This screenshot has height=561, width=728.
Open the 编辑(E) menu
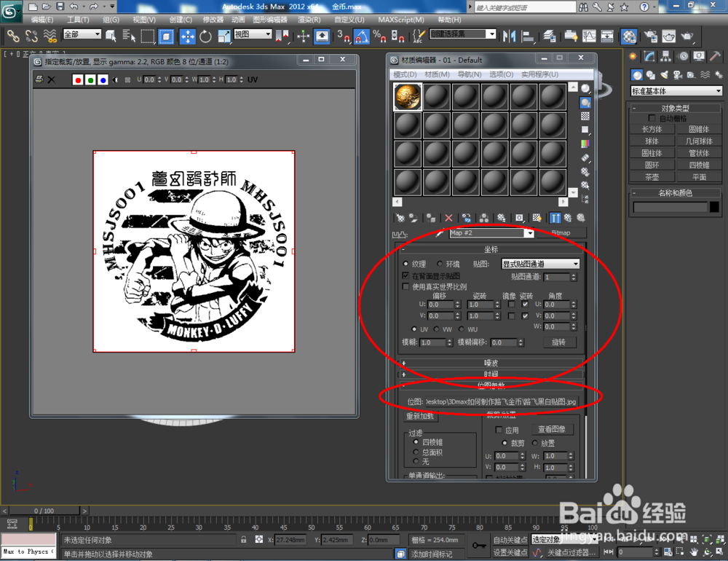coord(41,20)
